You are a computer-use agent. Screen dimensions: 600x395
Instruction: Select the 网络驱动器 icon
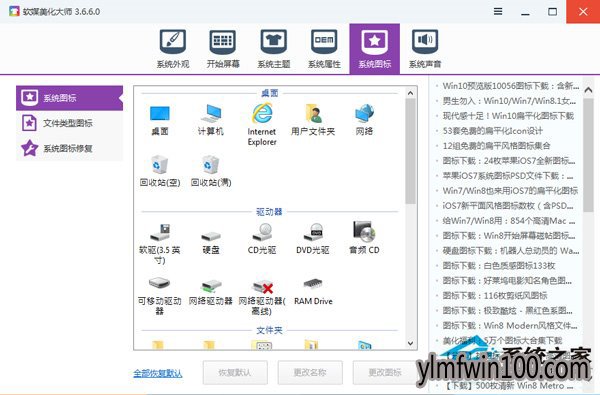211,292
